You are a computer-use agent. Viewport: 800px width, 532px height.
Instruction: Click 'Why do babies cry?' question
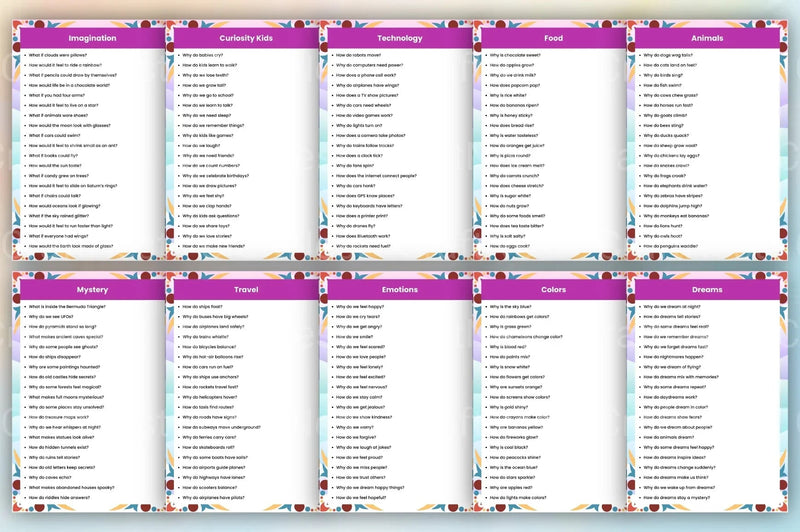pyautogui.click(x=203, y=55)
